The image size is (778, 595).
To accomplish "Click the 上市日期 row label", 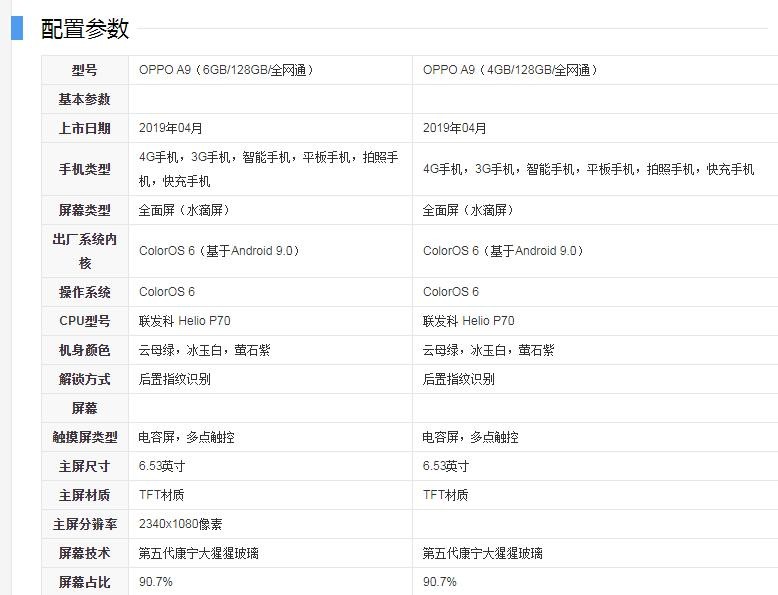I will point(85,128).
